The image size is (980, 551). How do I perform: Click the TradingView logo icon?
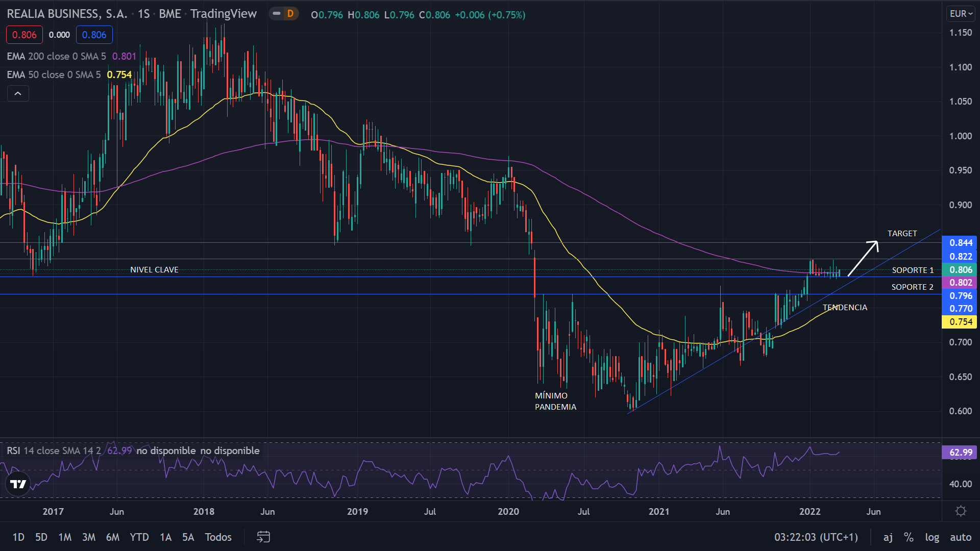(x=18, y=484)
